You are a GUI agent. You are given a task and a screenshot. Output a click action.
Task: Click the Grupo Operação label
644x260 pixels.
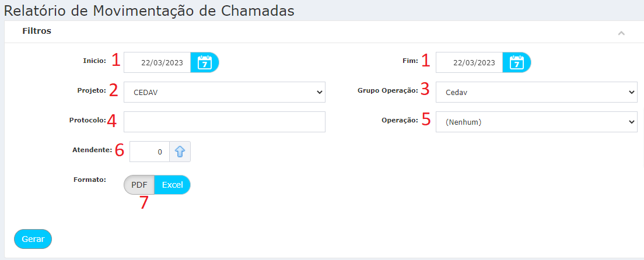tap(388, 91)
